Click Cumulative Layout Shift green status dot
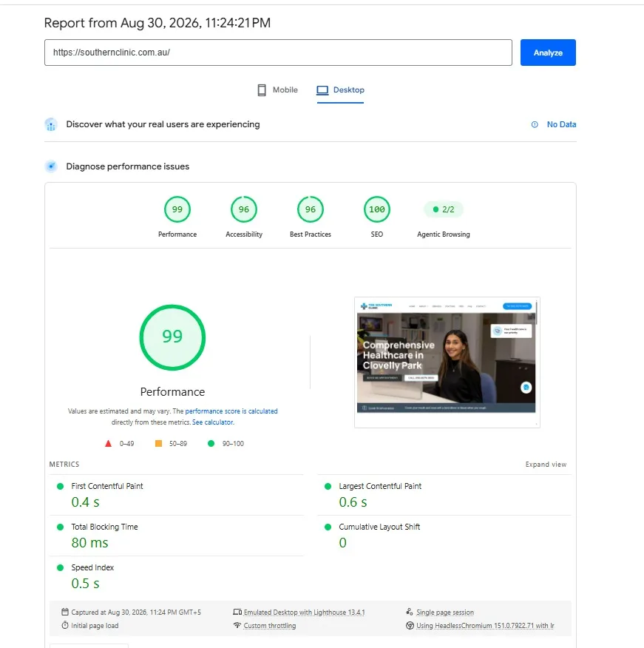Image resolution: width=644 pixels, height=648 pixels. 328,527
